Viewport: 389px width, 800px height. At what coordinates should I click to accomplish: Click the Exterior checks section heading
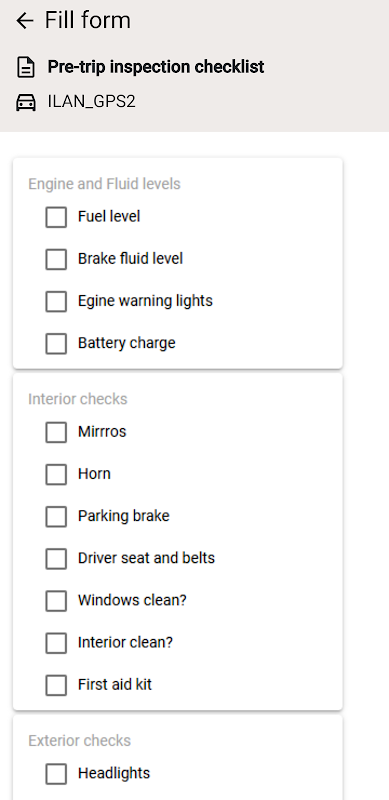pyautogui.click(x=80, y=740)
